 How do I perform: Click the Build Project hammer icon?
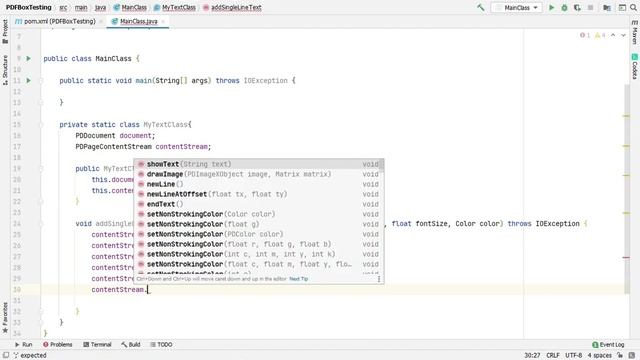tap(481, 7)
